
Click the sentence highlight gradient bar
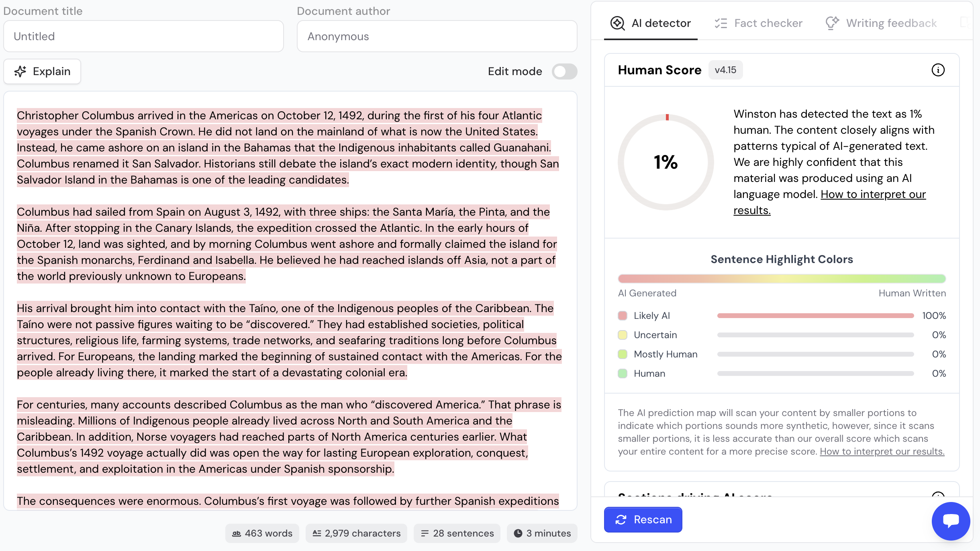tap(782, 279)
